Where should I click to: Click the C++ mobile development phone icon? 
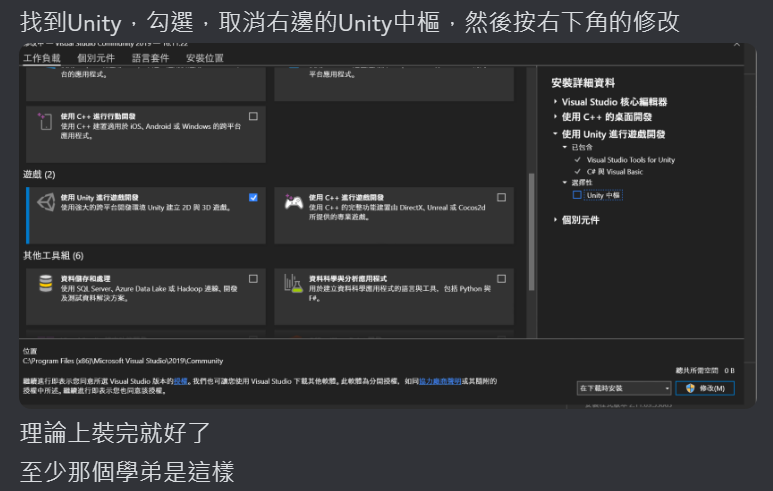[45, 121]
